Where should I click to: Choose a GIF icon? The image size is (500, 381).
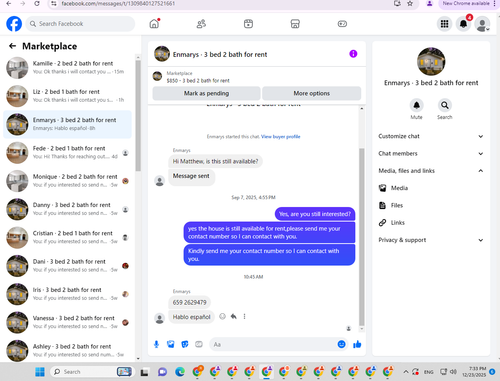point(199,344)
